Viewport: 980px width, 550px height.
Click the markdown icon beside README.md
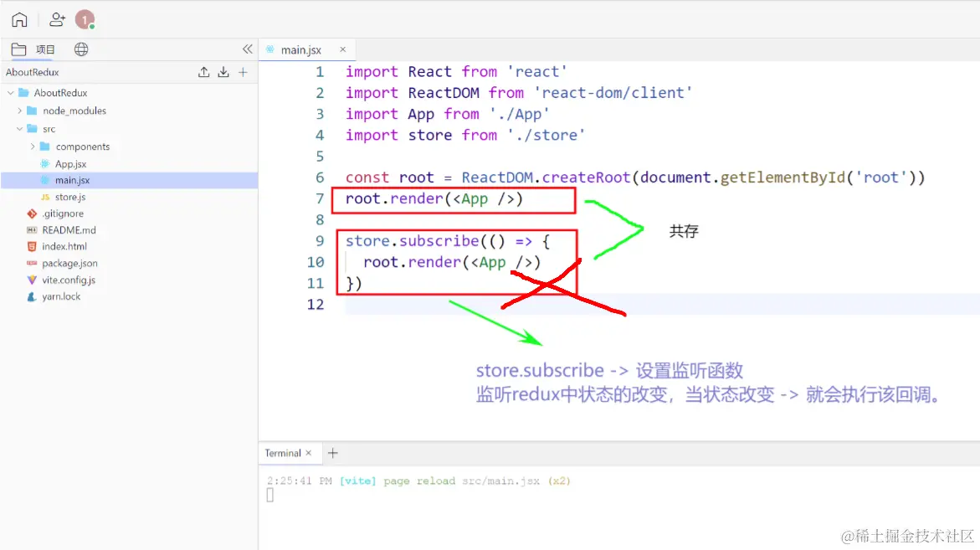pyautogui.click(x=32, y=230)
